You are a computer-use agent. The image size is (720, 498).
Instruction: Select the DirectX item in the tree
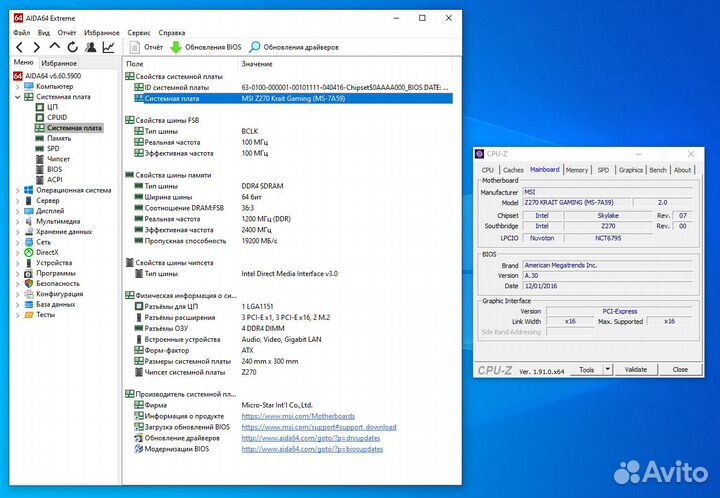click(48, 252)
